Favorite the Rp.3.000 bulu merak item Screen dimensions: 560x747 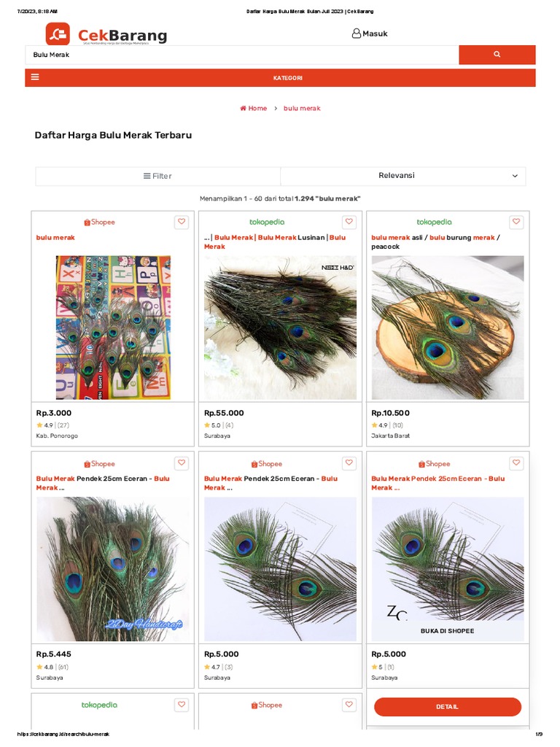[x=182, y=222]
